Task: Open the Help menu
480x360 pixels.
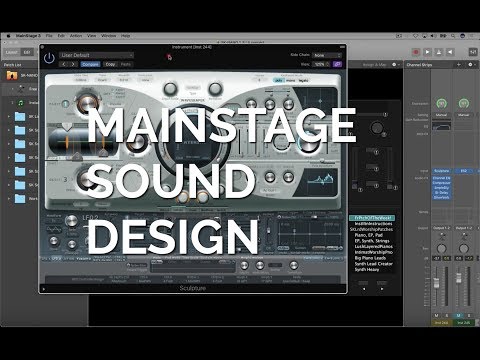Action: 126,36
